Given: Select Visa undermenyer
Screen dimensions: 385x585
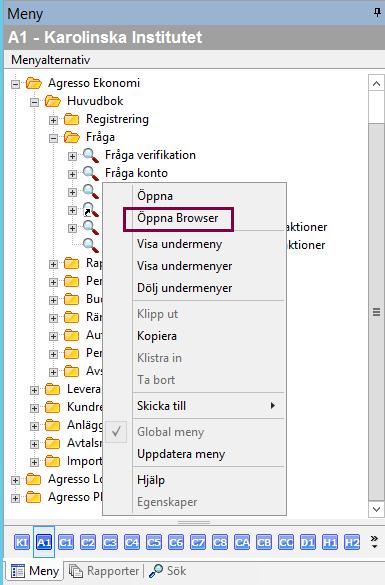Looking at the screenshot, I should (x=184, y=266).
